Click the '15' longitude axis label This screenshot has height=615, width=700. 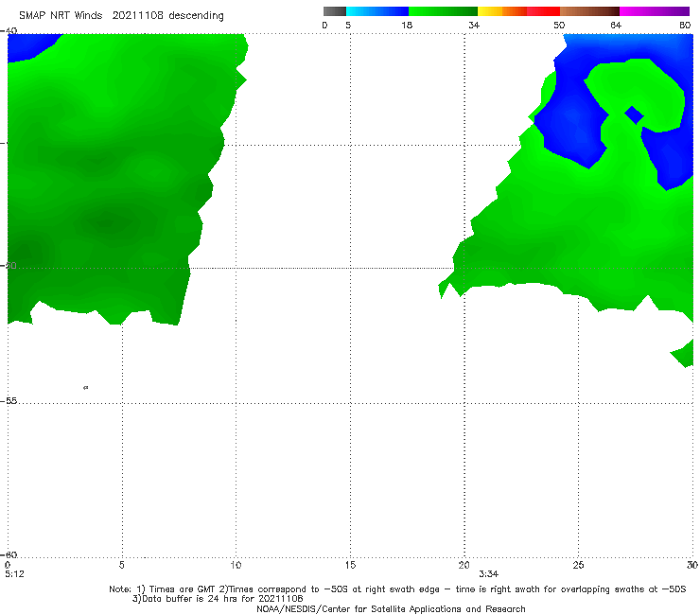[350, 566]
